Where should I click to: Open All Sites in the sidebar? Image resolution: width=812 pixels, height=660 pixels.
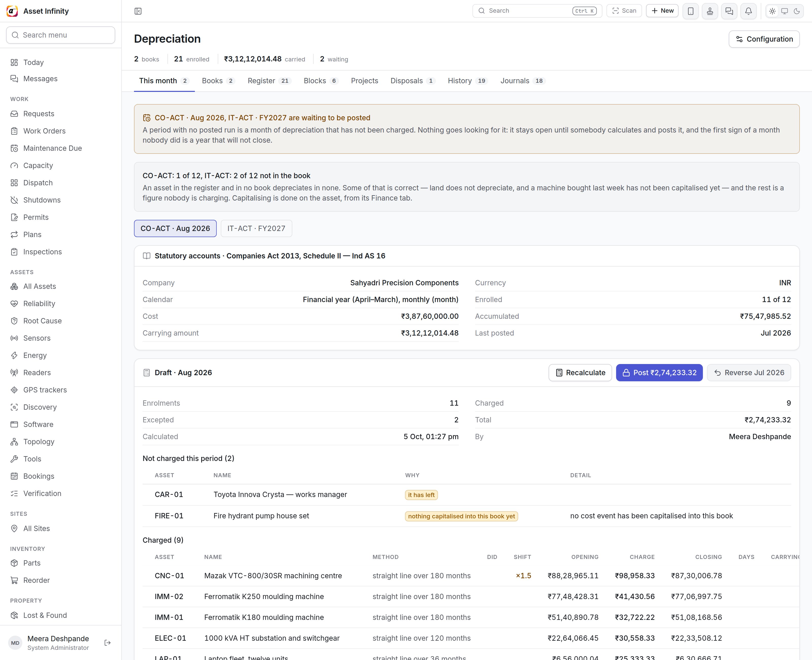(x=61, y=529)
